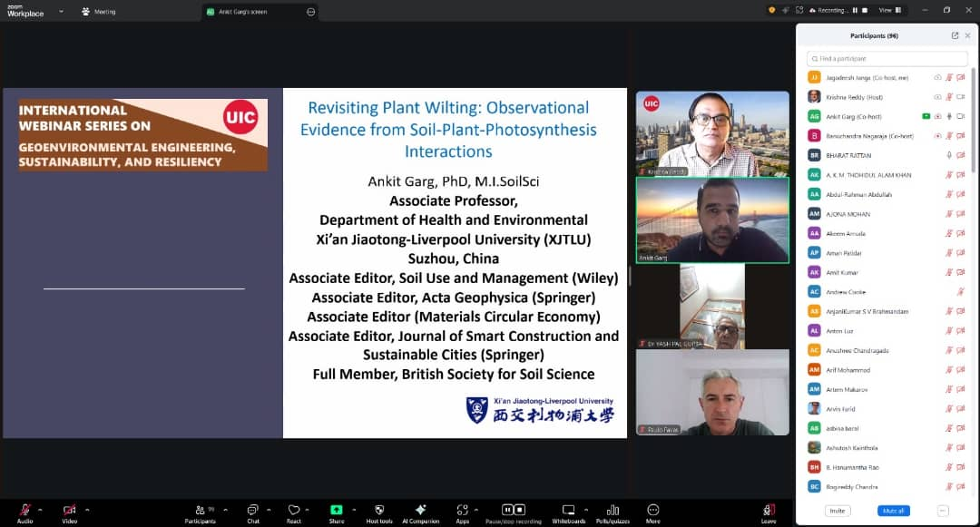Open the React emoji menu
The height and width of the screenshot is (527, 980).
pos(293,511)
